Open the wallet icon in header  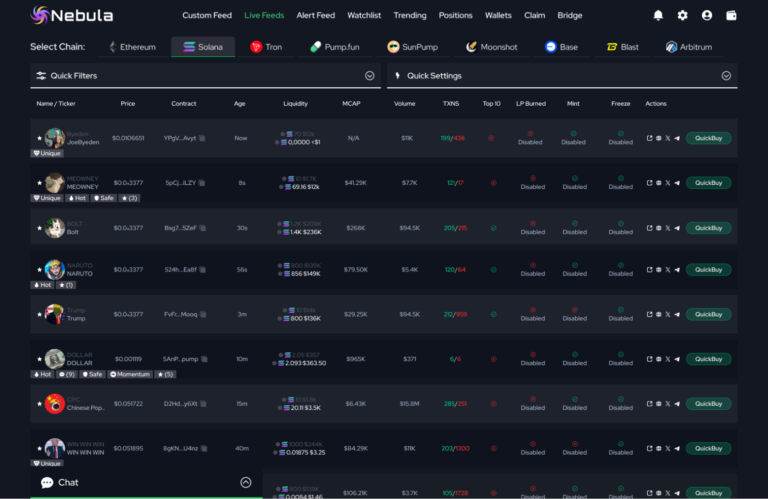pyautogui.click(x=732, y=16)
